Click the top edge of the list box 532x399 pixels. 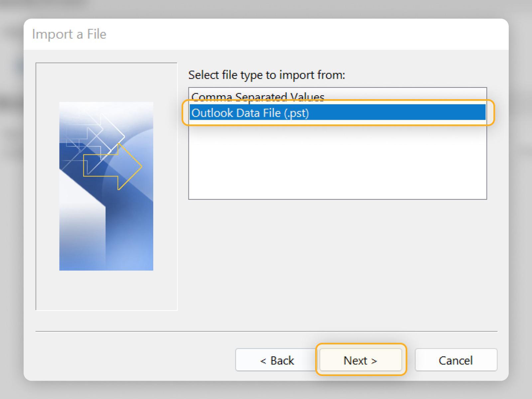(337, 88)
